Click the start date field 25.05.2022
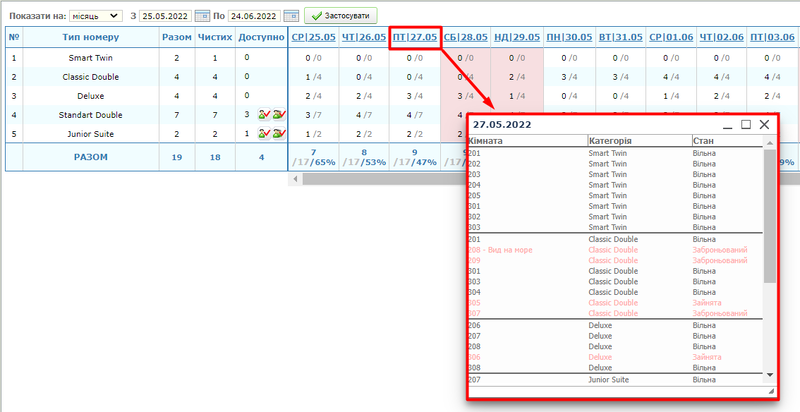The height and width of the screenshot is (412, 800). pyautogui.click(x=166, y=16)
